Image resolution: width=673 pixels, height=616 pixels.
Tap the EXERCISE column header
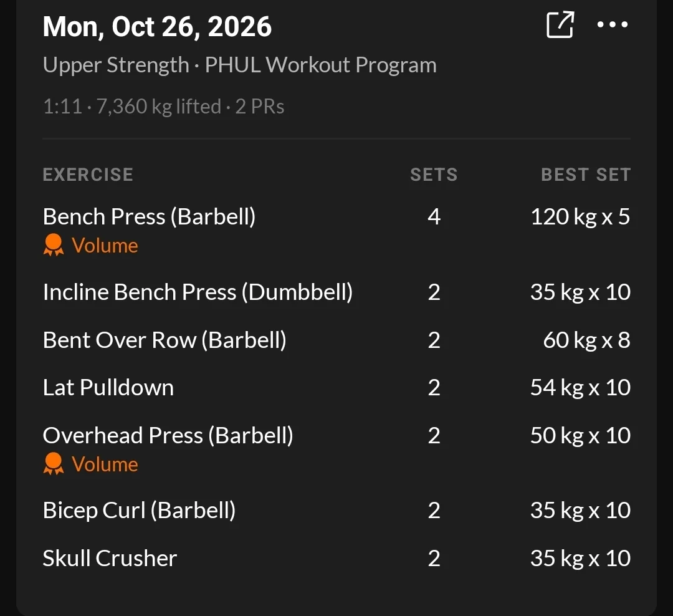88,175
